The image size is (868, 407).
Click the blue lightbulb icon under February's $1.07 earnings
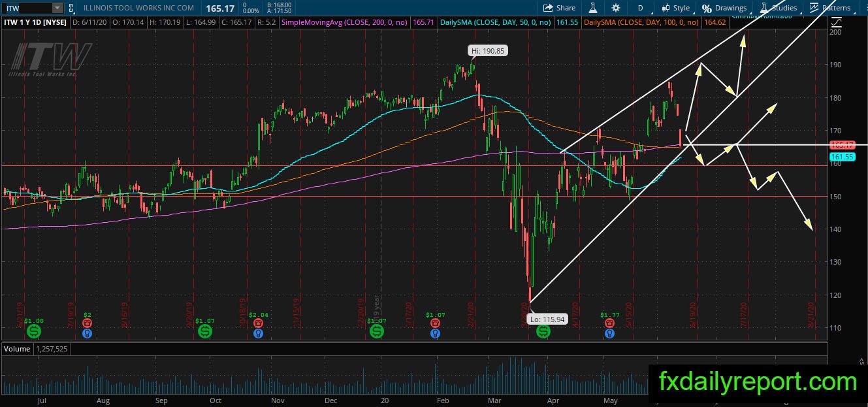[435, 334]
